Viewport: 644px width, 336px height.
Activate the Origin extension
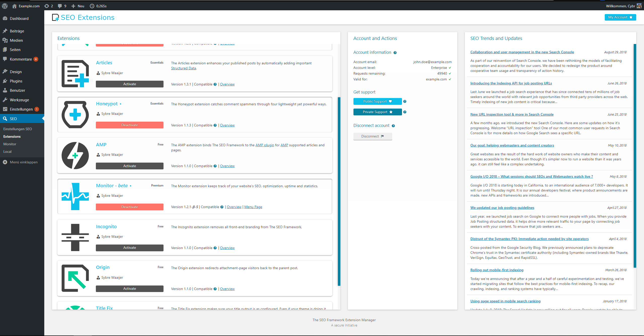tap(130, 289)
